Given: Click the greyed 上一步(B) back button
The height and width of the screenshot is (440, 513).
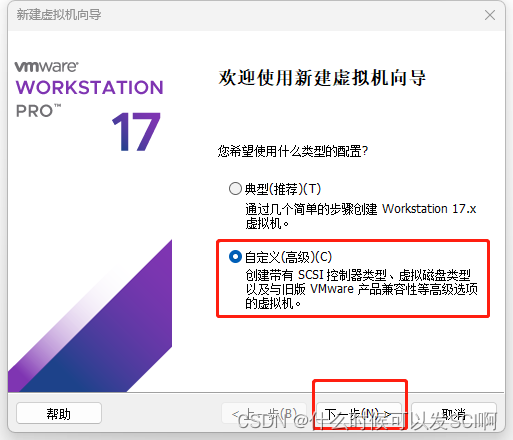Looking at the screenshot, I should tap(264, 413).
